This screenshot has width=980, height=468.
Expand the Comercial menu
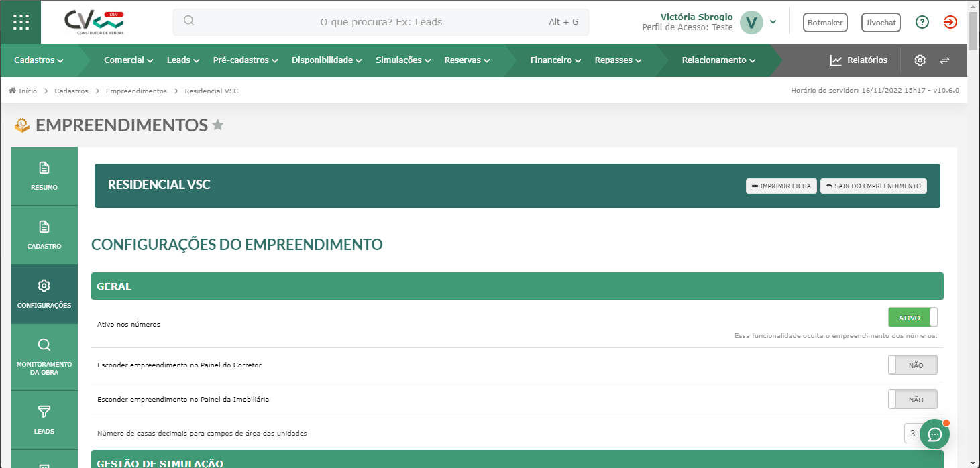click(x=129, y=60)
